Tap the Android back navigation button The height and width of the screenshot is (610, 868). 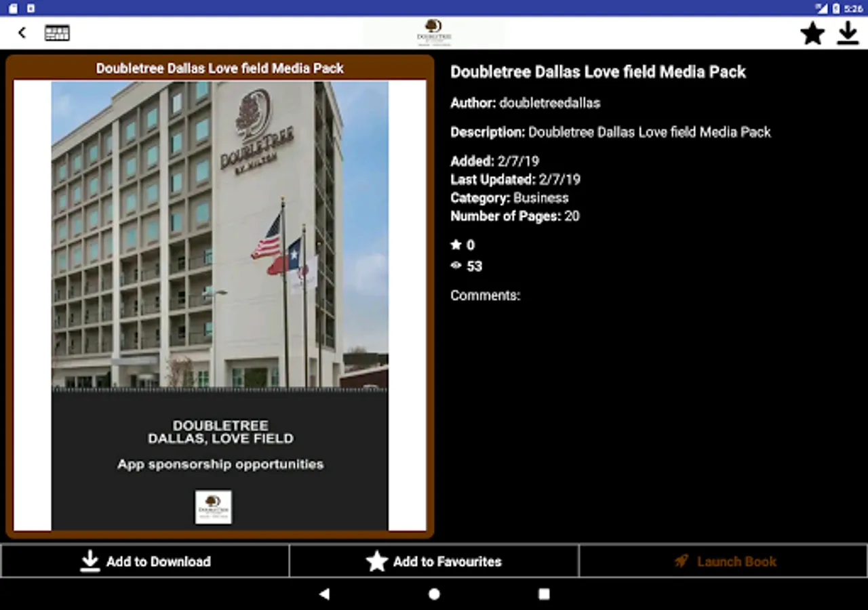324,594
